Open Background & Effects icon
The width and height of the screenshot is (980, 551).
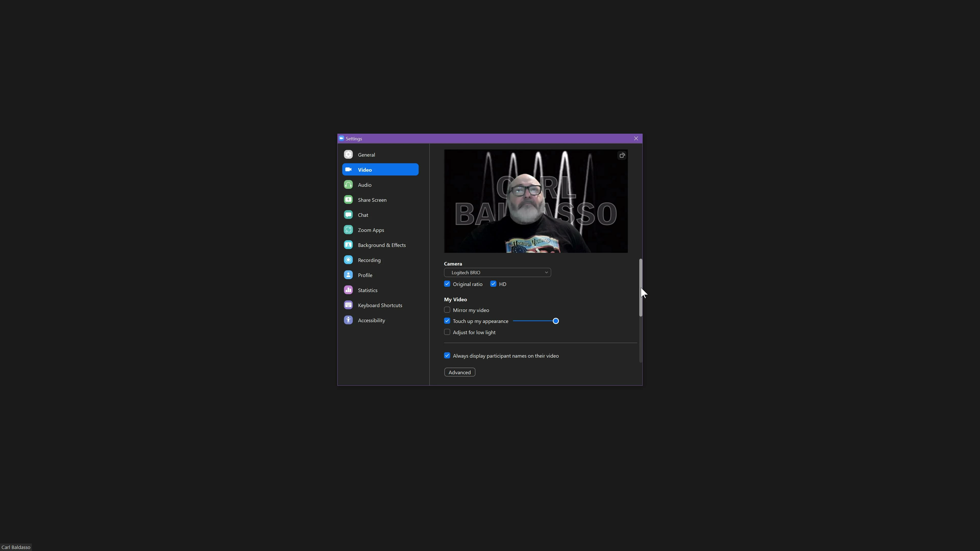point(348,245)
